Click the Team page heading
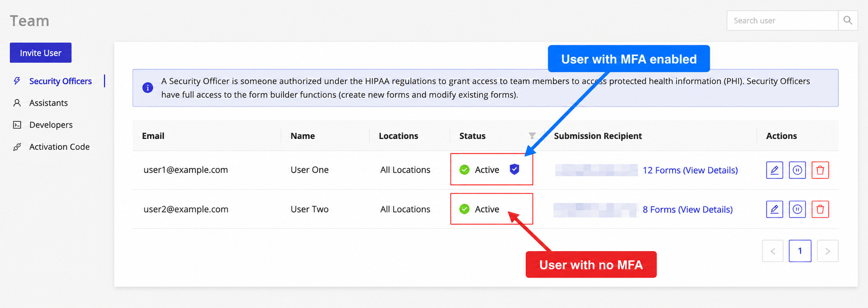The width and height of the screenshot is (868, 308). (30, 21)
